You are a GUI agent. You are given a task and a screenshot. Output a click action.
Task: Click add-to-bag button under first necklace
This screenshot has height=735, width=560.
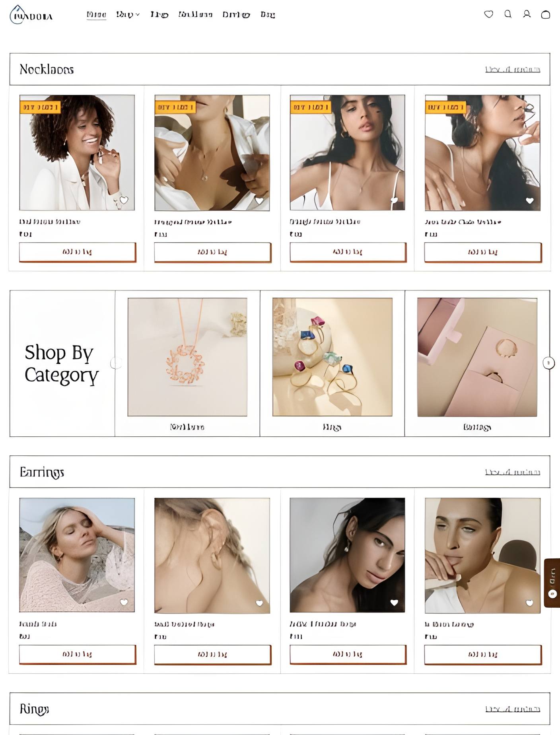pyautogui.click(x=78, y=252)
